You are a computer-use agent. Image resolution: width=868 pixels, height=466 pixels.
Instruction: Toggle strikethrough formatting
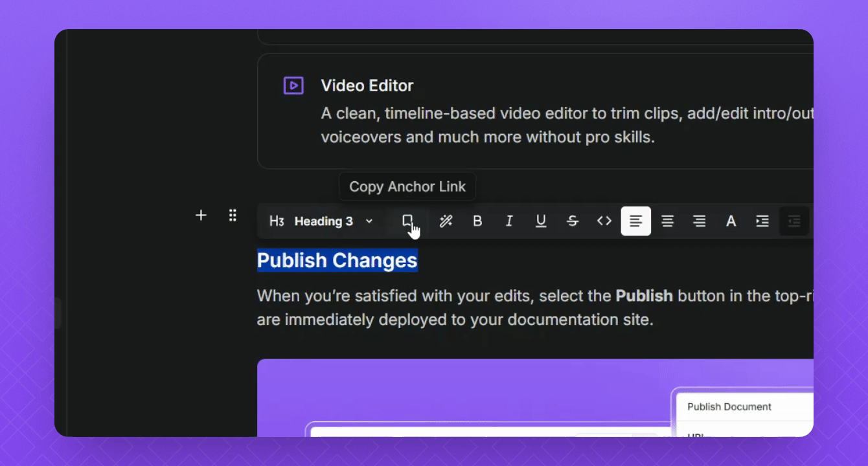(x=573, y=221)
